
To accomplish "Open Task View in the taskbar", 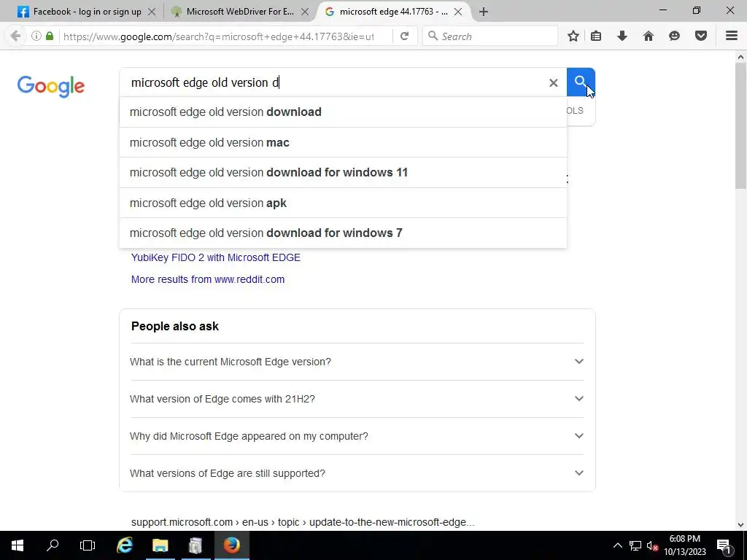I will pyautogui.click(x=88, y=545).
